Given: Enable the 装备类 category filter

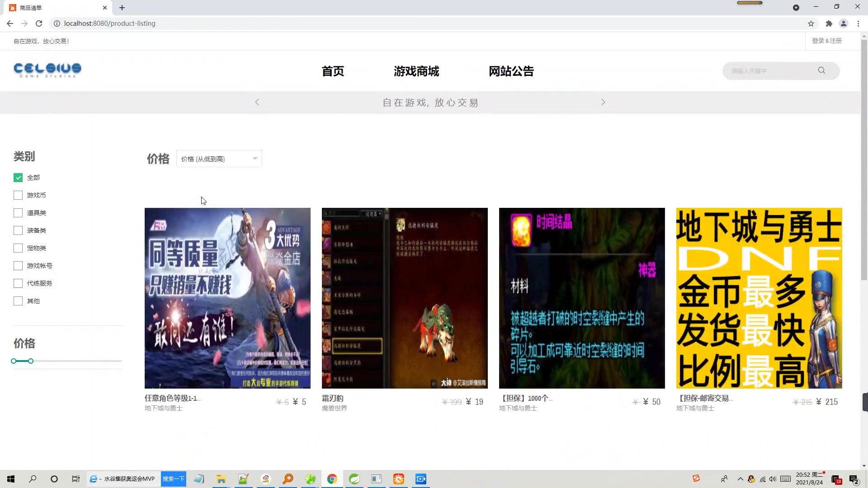Looking at the screenshot, I should pos(18,230).
